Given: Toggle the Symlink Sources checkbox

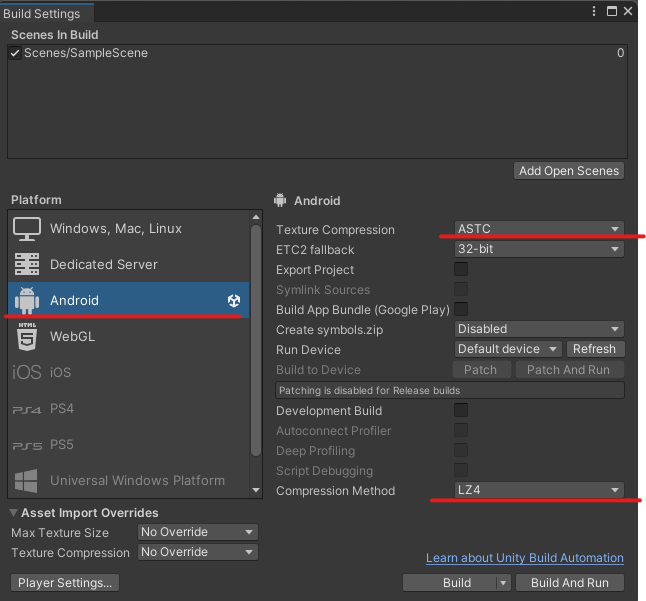Looking at the screenshot, I should click(461, 289).
